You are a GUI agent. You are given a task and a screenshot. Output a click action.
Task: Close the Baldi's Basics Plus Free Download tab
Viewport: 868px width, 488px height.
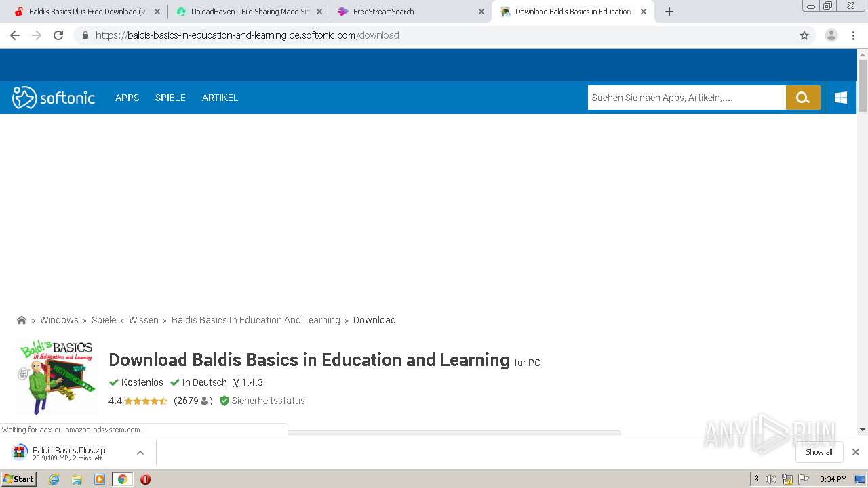point(157,12)
